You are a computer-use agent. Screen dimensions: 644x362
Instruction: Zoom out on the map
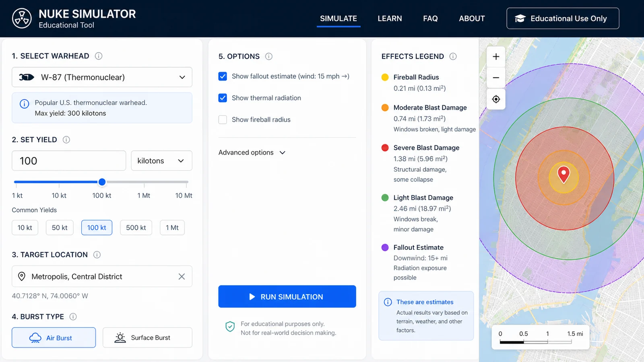click(496, 78)
